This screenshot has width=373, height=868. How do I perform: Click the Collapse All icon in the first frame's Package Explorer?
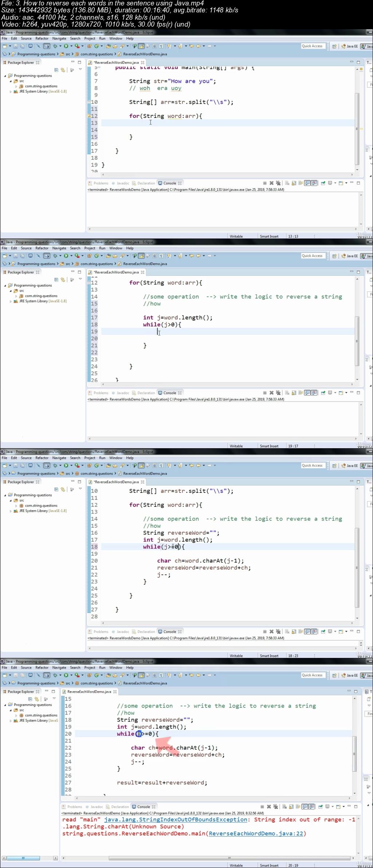pyautogui.click(x=56, y=70)
